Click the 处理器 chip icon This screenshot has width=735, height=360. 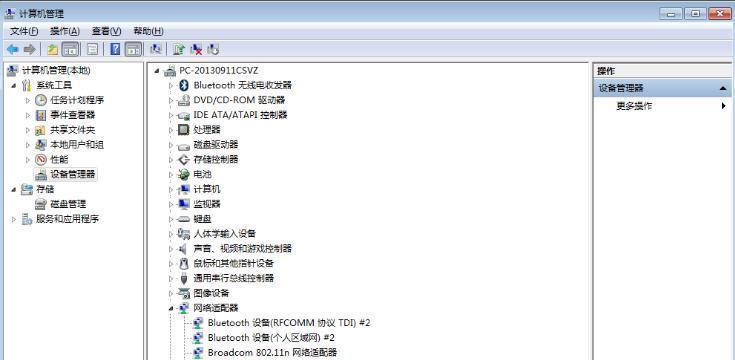tap(184, 130)
